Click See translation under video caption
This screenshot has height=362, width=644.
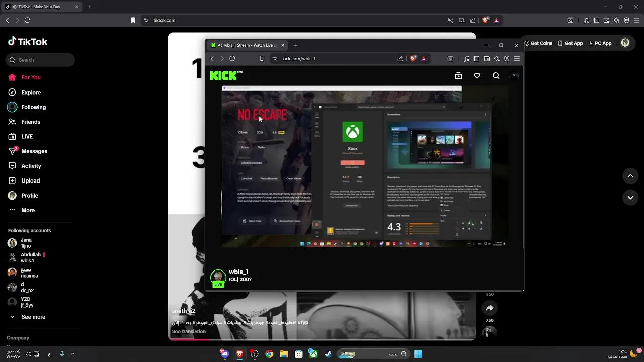pos(189,332)
